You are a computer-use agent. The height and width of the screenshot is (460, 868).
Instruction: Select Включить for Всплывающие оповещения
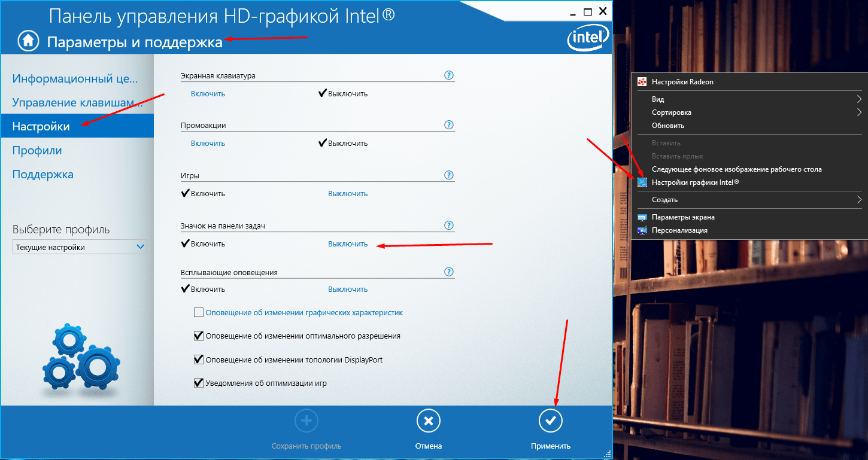(203, 289)
